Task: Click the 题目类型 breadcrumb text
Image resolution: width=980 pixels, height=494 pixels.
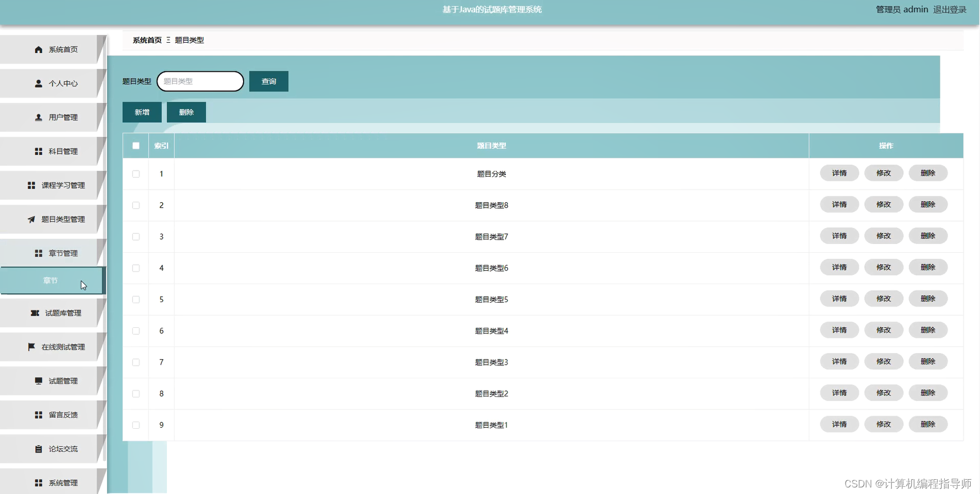Action: [x=189, y=40]
